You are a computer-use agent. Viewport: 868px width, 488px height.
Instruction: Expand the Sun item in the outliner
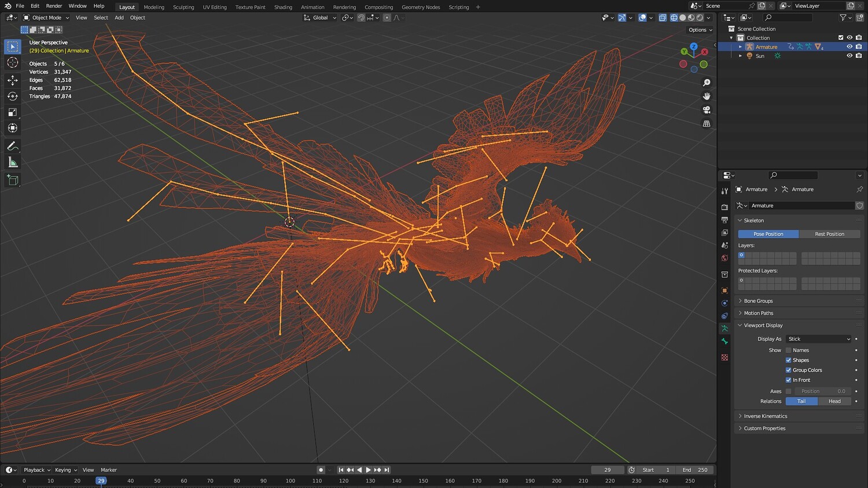(x=740, y=56)
